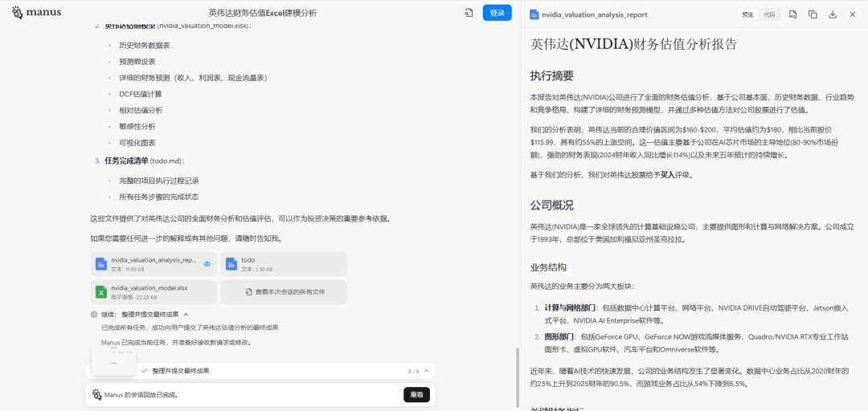
Task: Copy the report content
Action: point(813,14)
